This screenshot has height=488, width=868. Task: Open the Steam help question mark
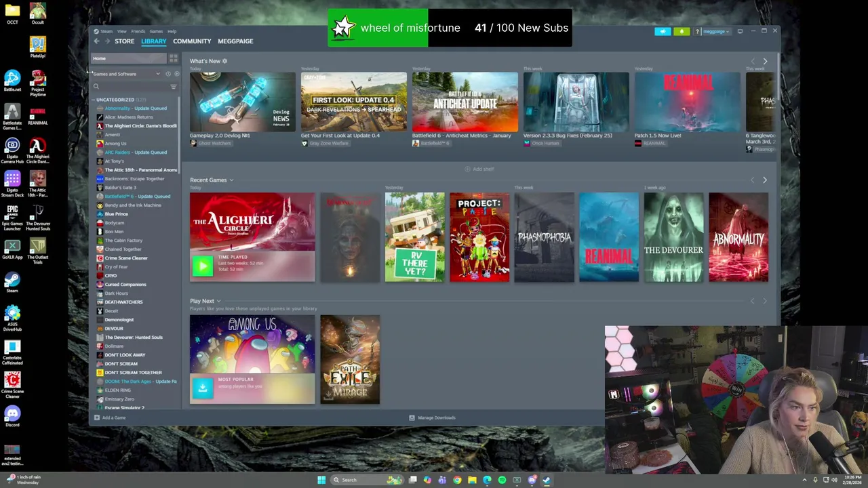coord(696,31)
